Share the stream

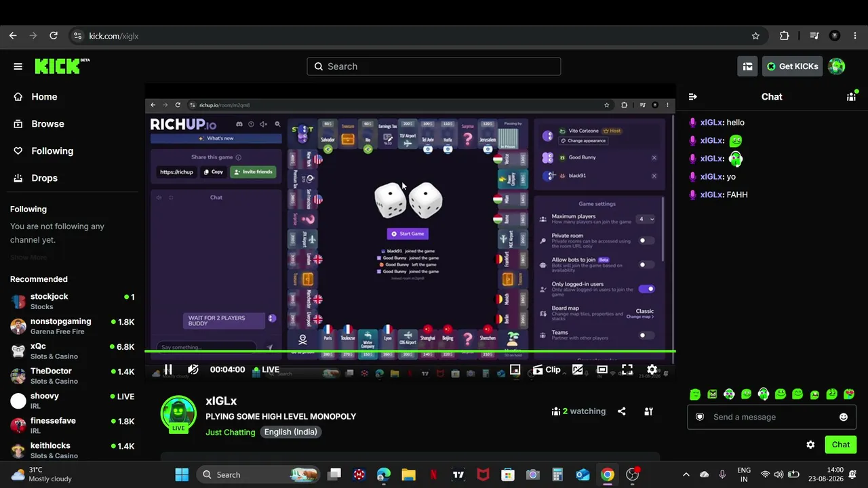pyautogui.click(x=622, y=411)
